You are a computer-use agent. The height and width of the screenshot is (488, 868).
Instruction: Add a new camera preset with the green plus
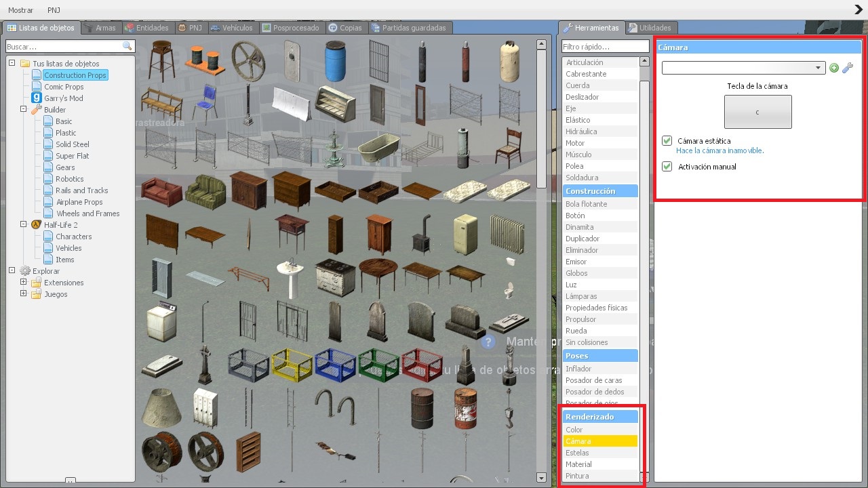(834, 68)
